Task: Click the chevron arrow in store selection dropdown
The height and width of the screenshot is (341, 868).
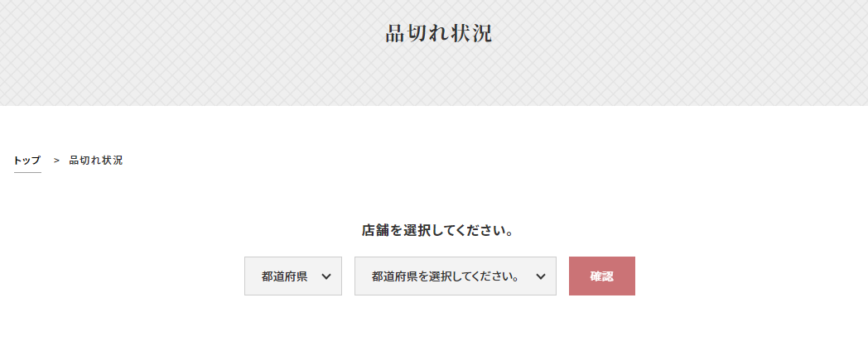Action: 541,276
